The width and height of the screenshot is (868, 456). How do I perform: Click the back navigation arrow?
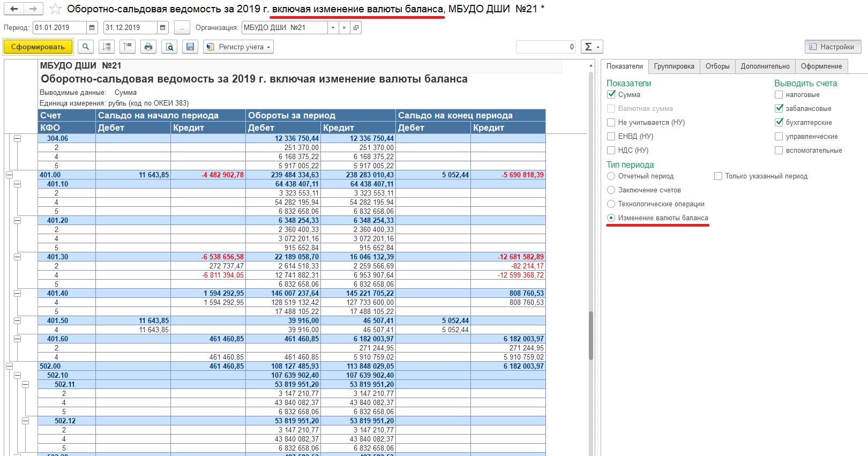(x=14, y=9)
